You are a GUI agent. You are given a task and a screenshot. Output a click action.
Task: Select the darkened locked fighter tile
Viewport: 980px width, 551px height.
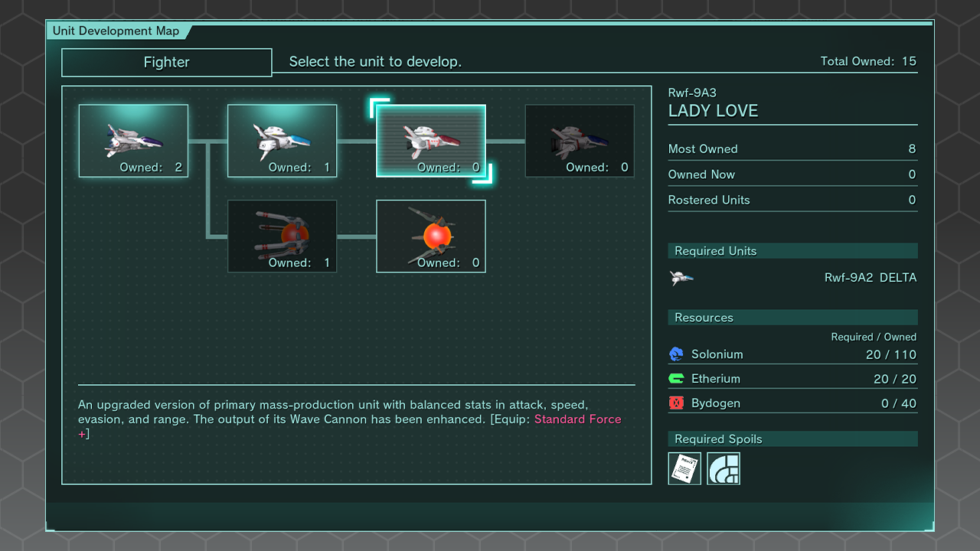580,141
